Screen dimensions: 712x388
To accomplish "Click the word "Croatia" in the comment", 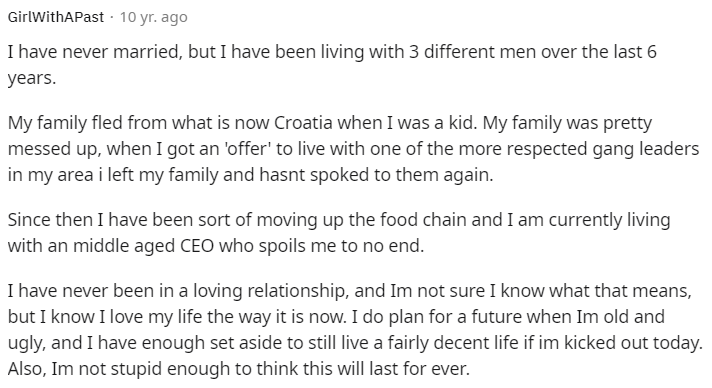I will [303, 123].
